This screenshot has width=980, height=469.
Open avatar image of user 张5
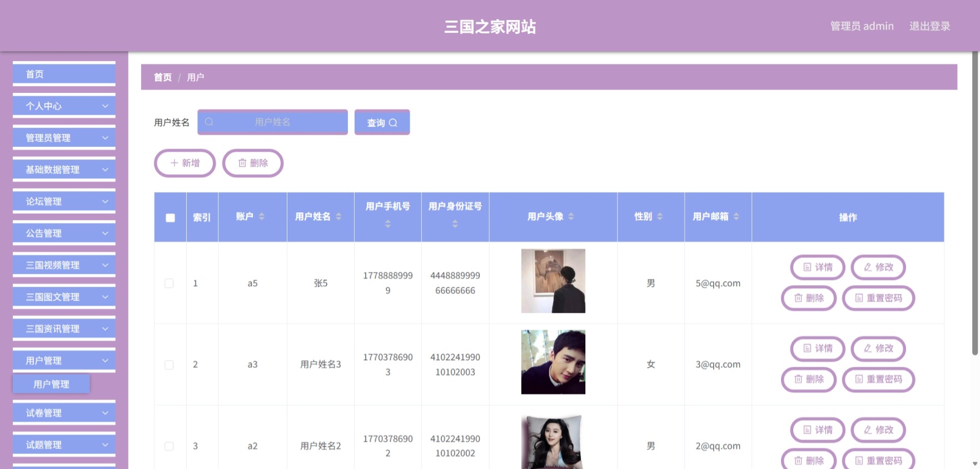(x=553, y=281)
